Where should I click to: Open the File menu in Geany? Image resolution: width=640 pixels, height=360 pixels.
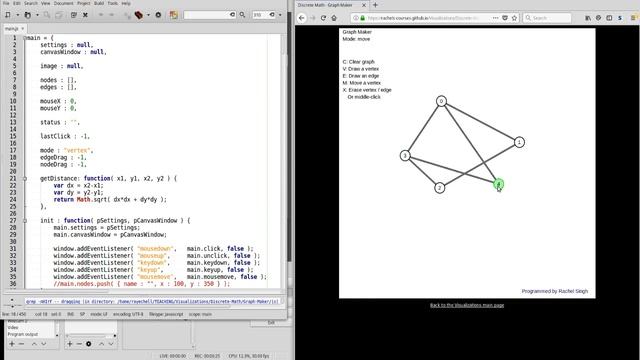[6, 3]
